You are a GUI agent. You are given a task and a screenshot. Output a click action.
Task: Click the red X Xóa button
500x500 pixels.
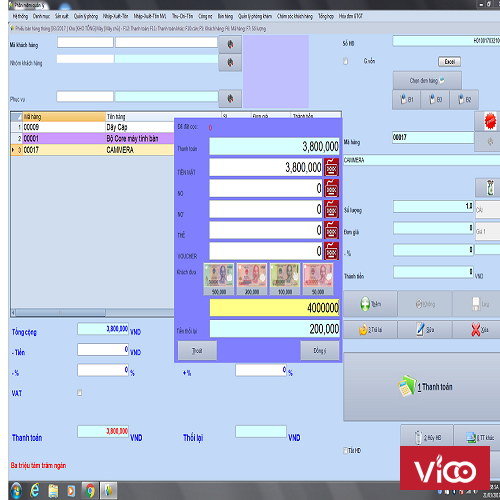479,330
